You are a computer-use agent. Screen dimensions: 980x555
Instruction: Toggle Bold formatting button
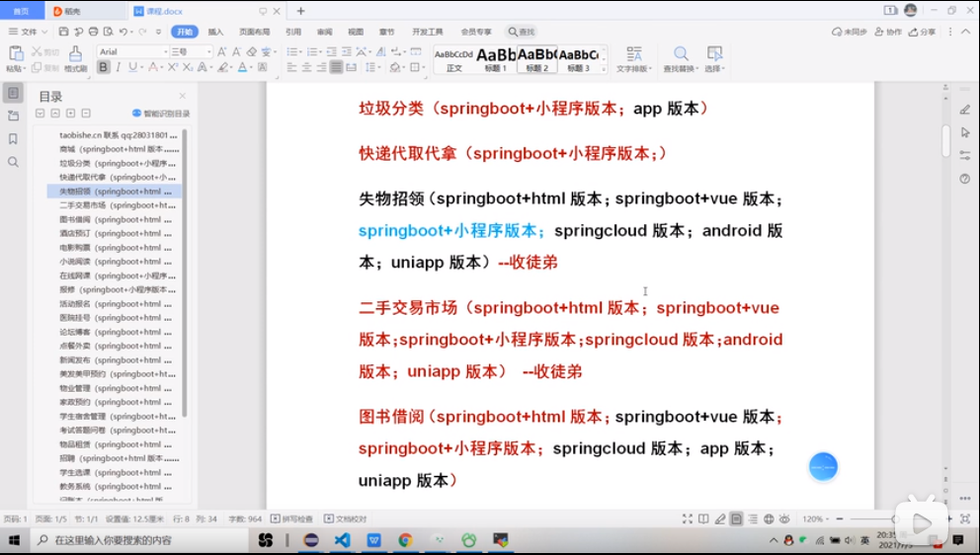(103, 67)
